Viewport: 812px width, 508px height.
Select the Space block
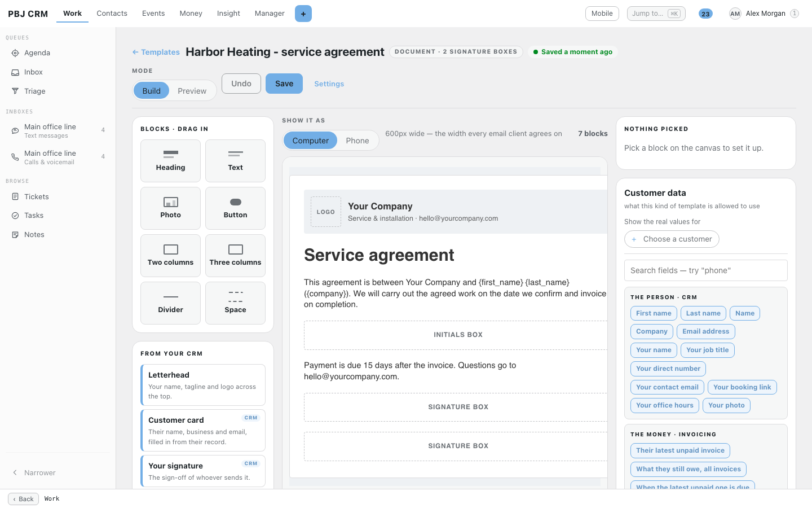click(235, 303)
